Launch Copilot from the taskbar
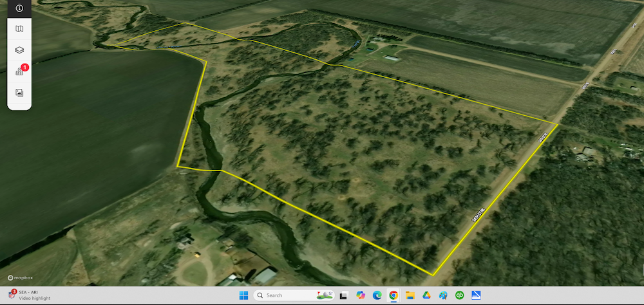This screenshot has height=305, width=644. point(361,295)
